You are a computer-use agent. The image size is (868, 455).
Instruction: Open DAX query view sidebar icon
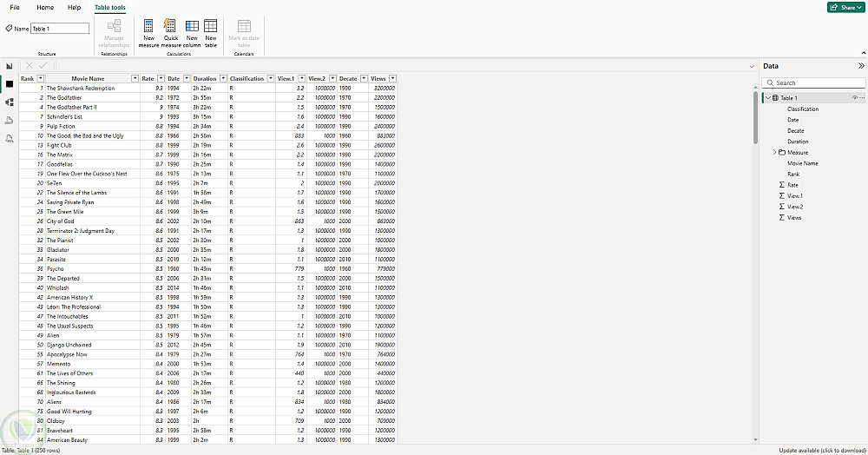10,121
